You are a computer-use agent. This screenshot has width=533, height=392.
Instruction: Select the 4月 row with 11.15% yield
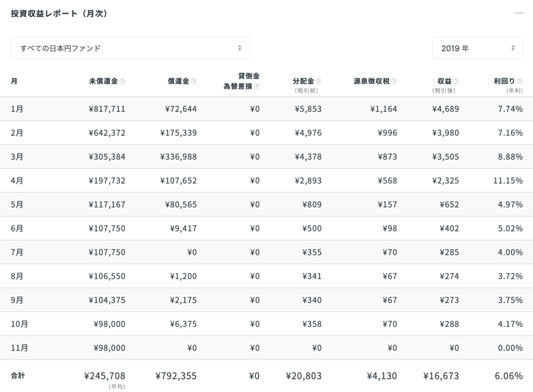tap(266, 180)
